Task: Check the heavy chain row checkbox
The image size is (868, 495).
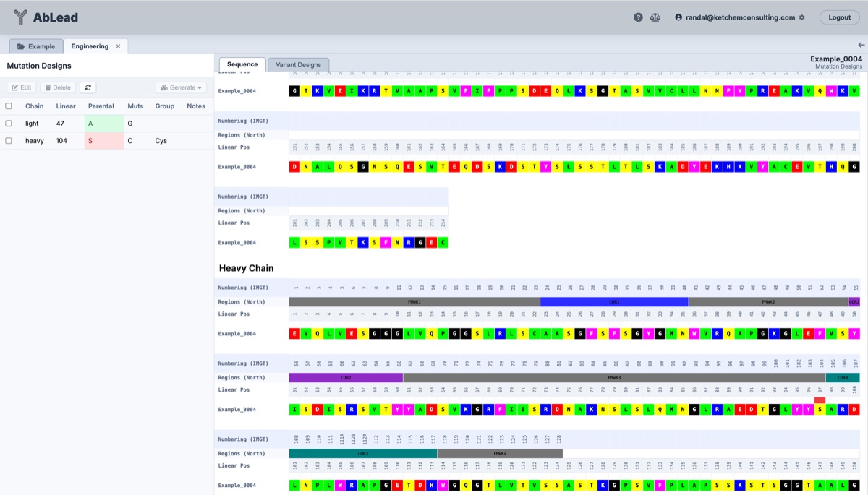Action: tap(9, 141)
